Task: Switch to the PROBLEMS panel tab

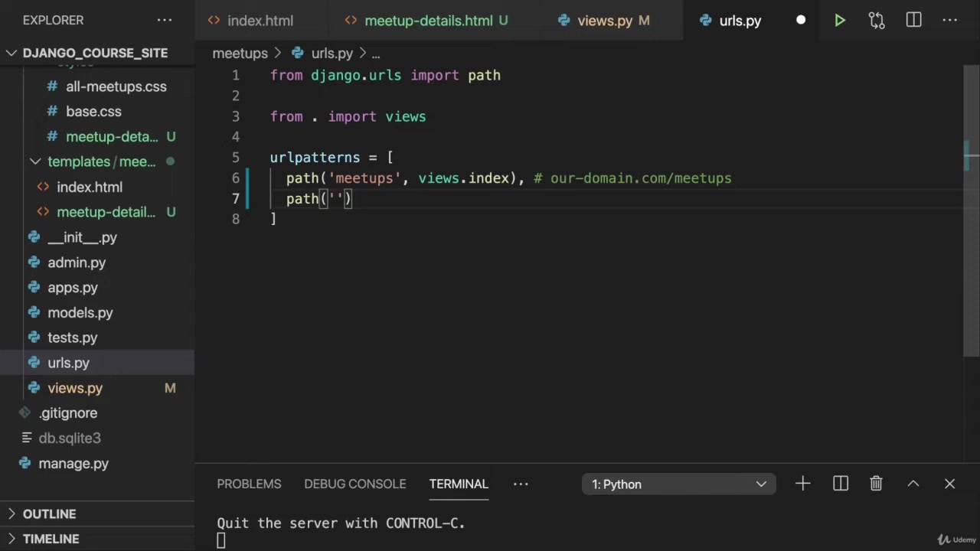Action: click(249, 484)
